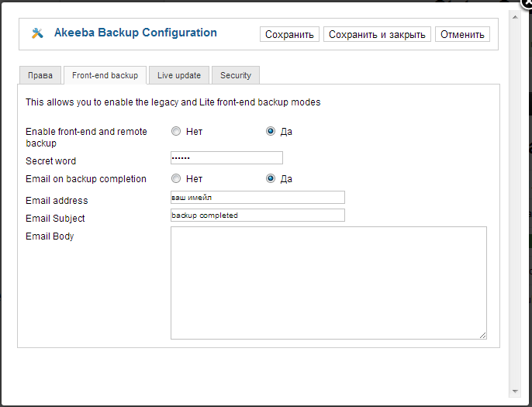Open the Права tab
The image size is (532, 407).
tap(40, 75)
